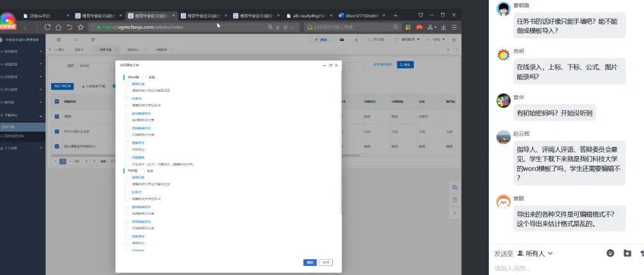
Task: Click the emoji icon in chat toolbar
Action: tap(610, 253)
